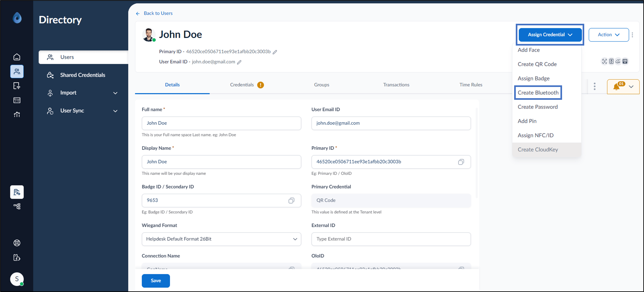Edit the Primary ID pencil icon
The height and width of the screenshot is (292, 644).
click(x=275, y=52)
